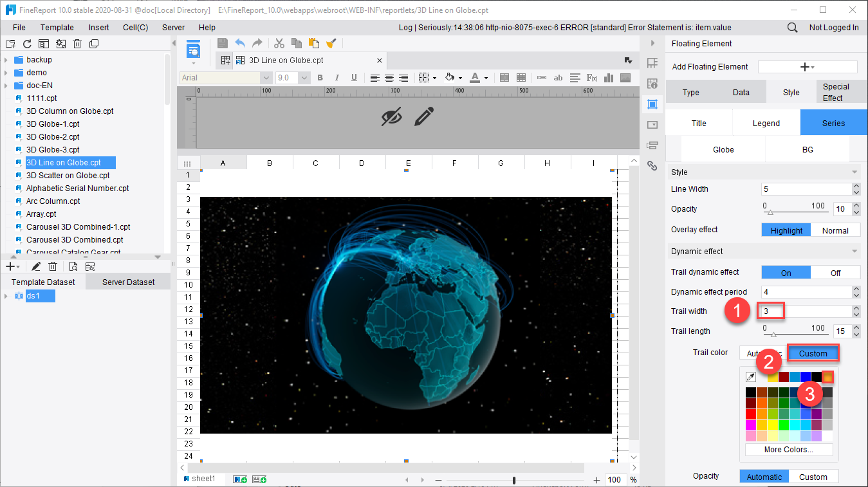Click the Trail width input field
868x487 pixels.
tap(805, 311)
